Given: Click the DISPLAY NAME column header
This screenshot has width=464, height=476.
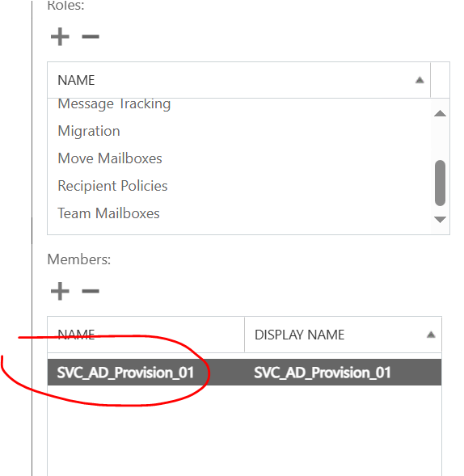Looking at the screenshot, I should tap(343, 335).
